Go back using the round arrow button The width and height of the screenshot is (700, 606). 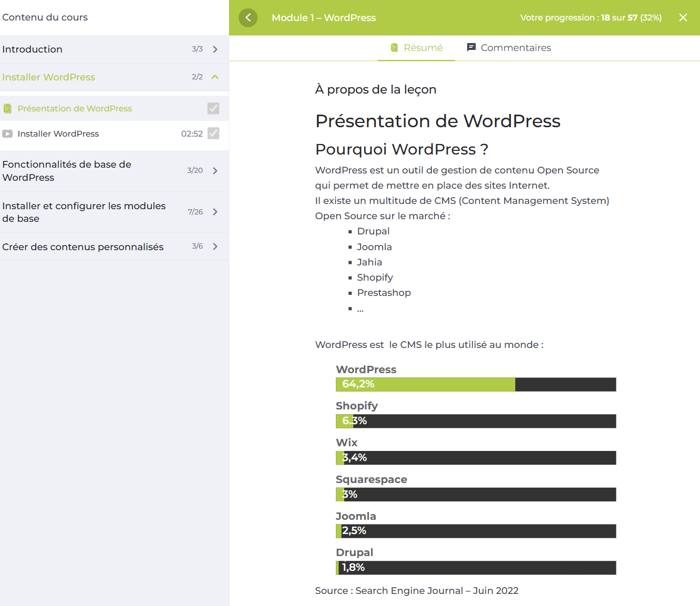pyautogui.click(x=248, y=17)
